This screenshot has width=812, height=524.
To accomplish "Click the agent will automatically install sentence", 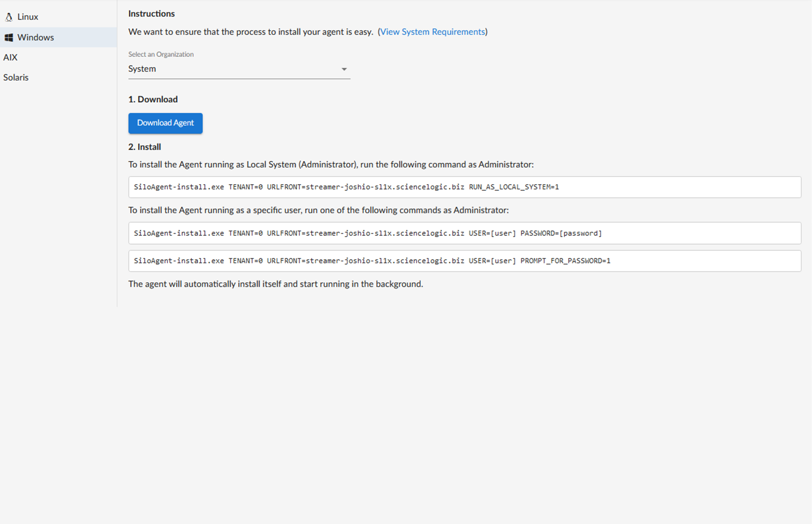I will (x=275, y=284).
